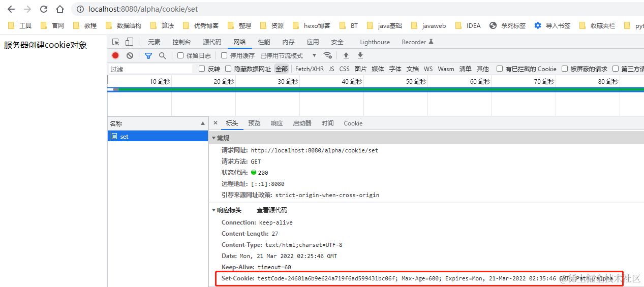Filter requests by JS type
644x287 pixels.
(x=331, y=69)
